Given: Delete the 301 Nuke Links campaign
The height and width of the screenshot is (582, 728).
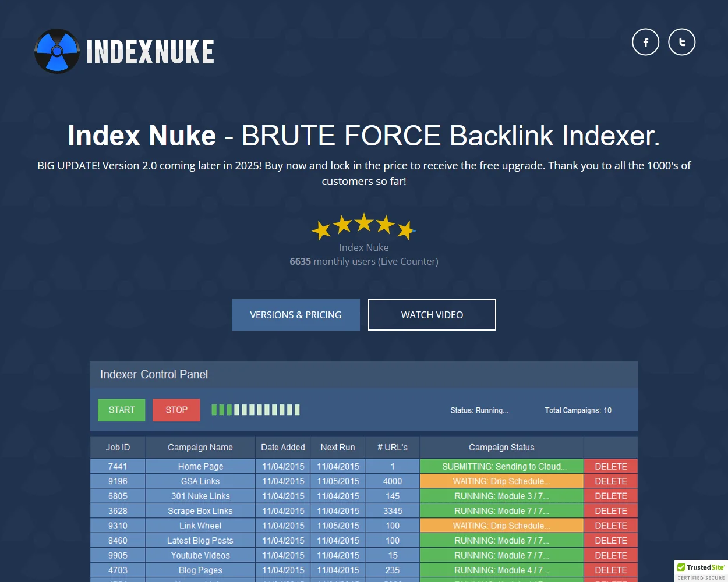Looking at the screenshot, I should pyautogui.click(x=611, y=496).
